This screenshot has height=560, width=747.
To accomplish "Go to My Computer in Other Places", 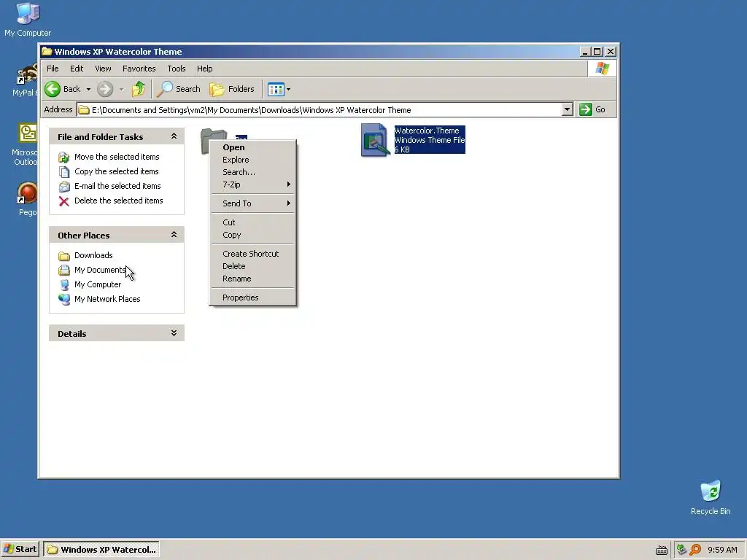I will click(98, 284).
